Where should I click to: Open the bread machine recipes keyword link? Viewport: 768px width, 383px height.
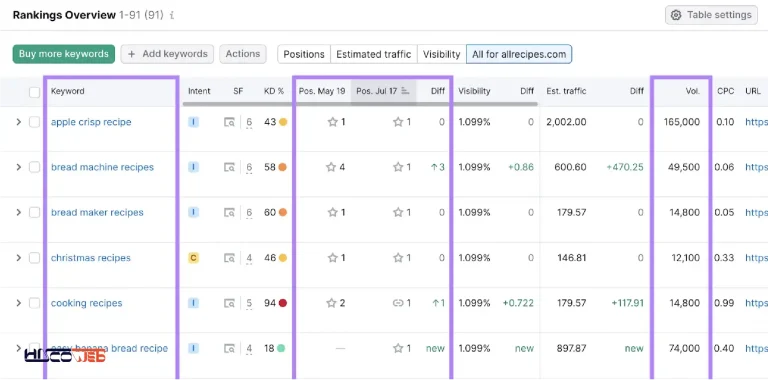tap(102, 167)
